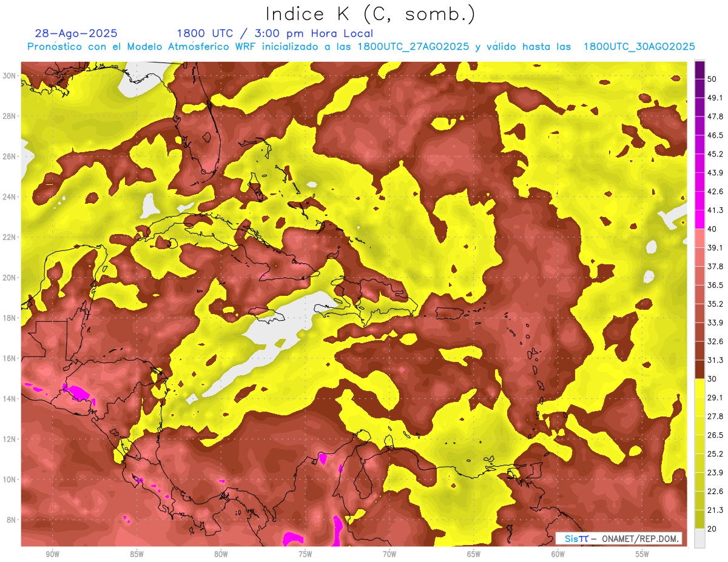Click the colorbar value 50
The image size is (728, 562).
712,78
